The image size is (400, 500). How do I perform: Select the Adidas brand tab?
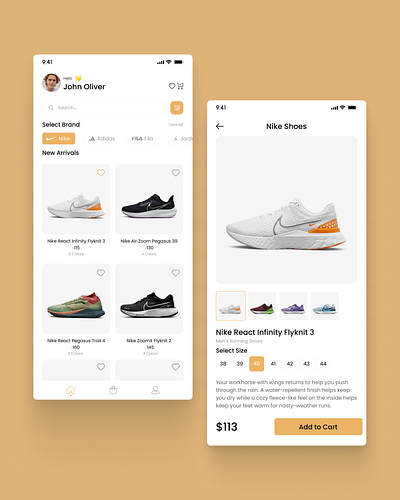(102, 138)
